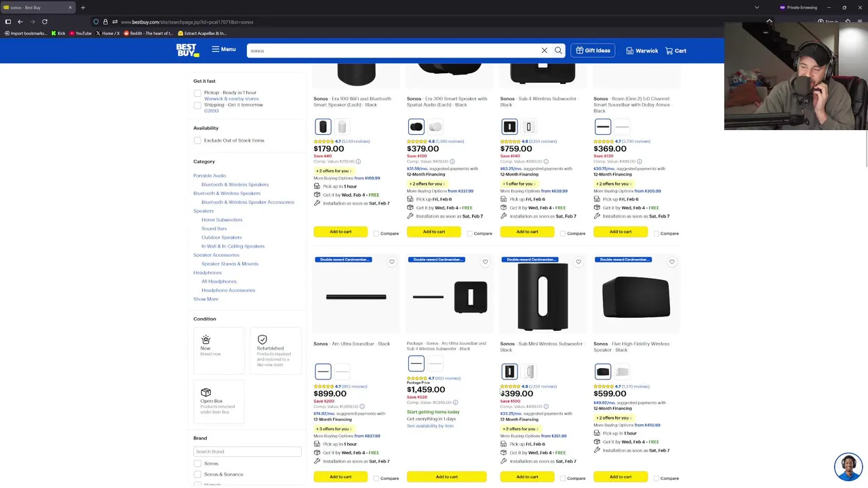Viewport: 868px width, 488px height.
Task: Click the search magnifier icon
Action: (x=558, y=50)
